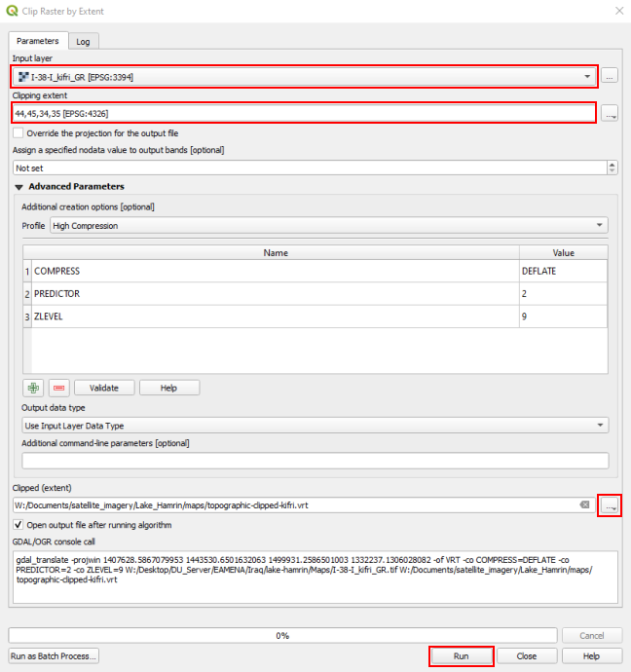Open the Input layer dropdown
The height and width of the screenshot is (672, 631).
point(587,76)
